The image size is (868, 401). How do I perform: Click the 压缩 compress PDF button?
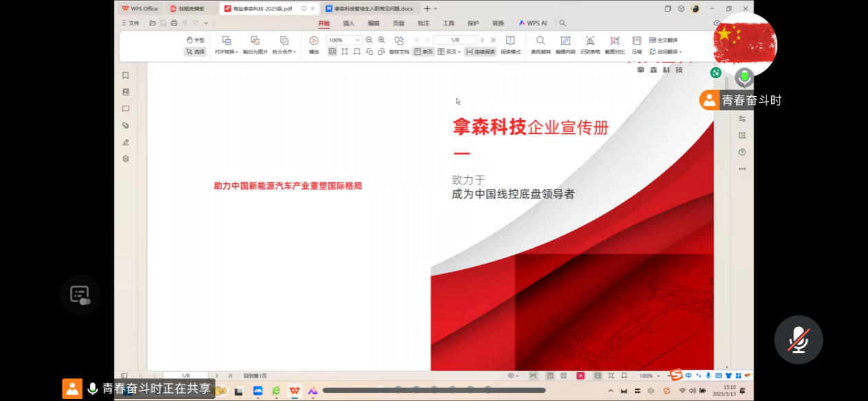pos(637,45)
